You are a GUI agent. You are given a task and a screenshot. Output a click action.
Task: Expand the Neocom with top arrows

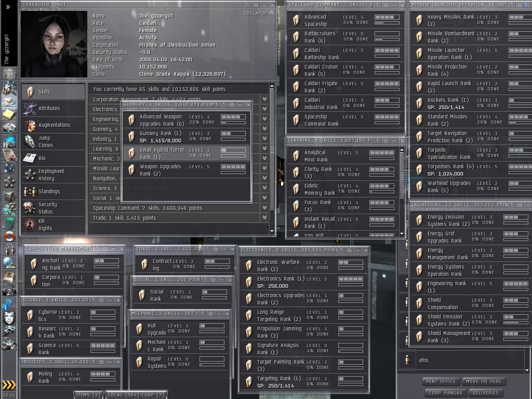pos(8,7)
